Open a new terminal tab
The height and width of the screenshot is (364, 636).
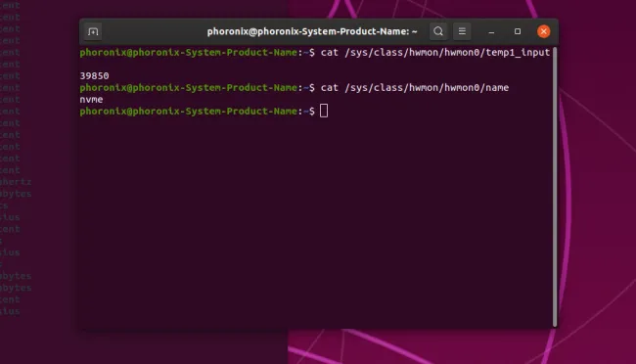[x=93, y=31]
